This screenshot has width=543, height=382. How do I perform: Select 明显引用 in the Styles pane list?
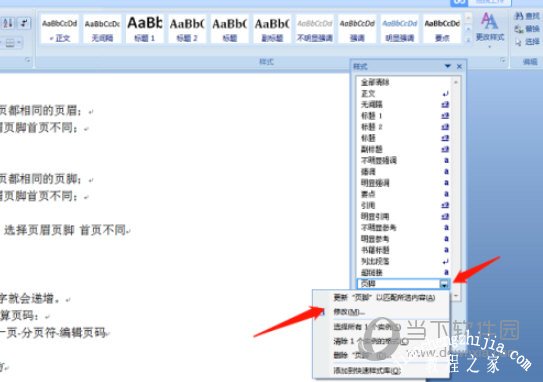[404, 216]
